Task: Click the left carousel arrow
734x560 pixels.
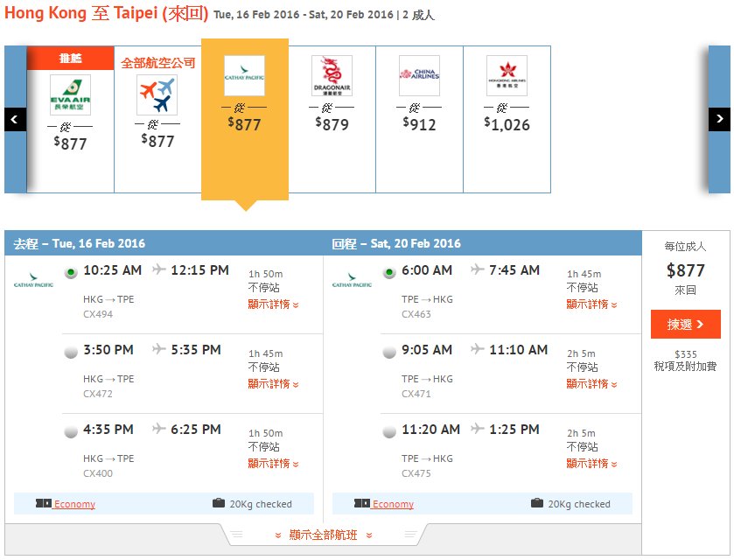Action: 15,119
